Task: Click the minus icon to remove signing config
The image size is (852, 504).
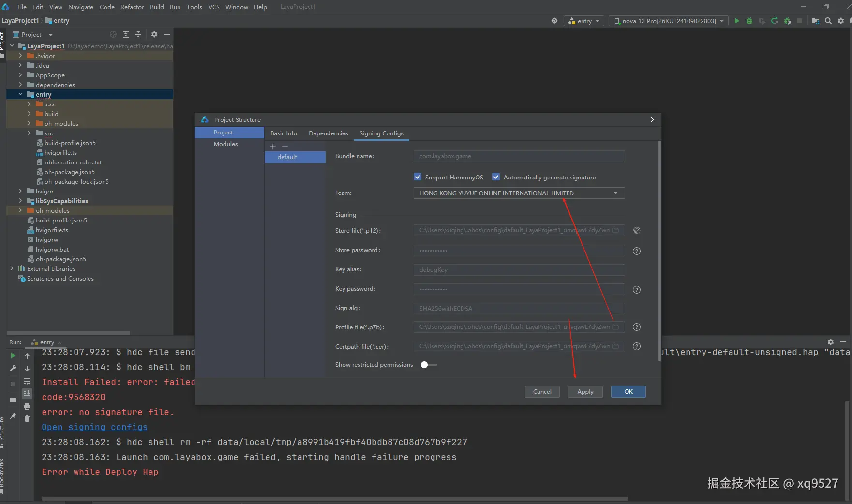Action: click(x=285, y=147)
